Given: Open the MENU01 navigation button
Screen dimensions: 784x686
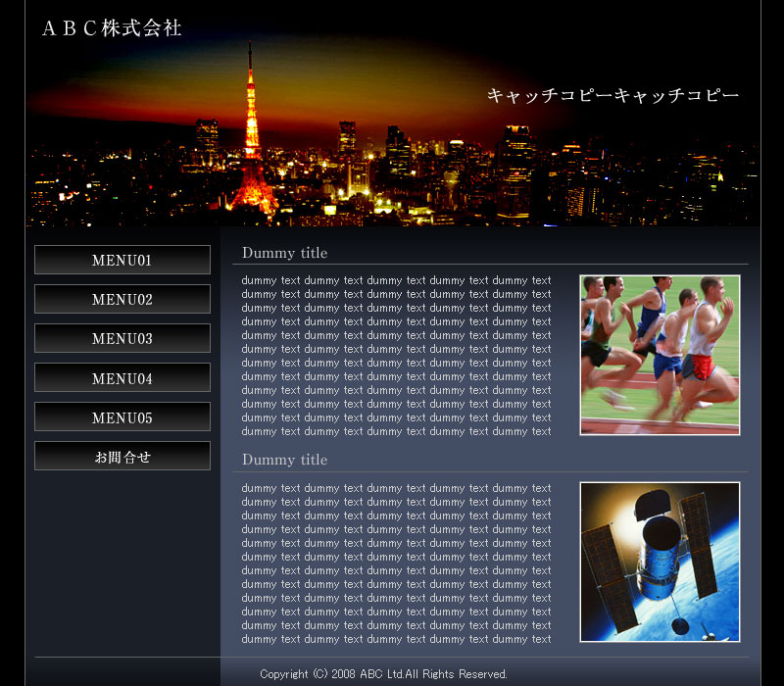Looking at the screenshot, I should (x=122, y=260).
